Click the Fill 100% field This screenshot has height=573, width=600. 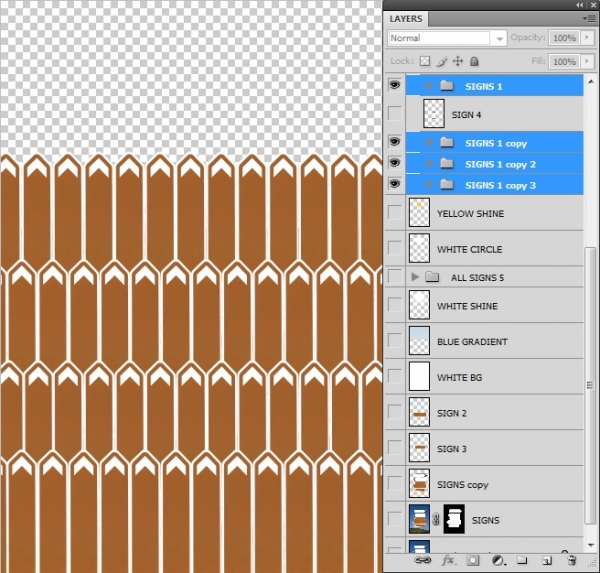[564, 62]
